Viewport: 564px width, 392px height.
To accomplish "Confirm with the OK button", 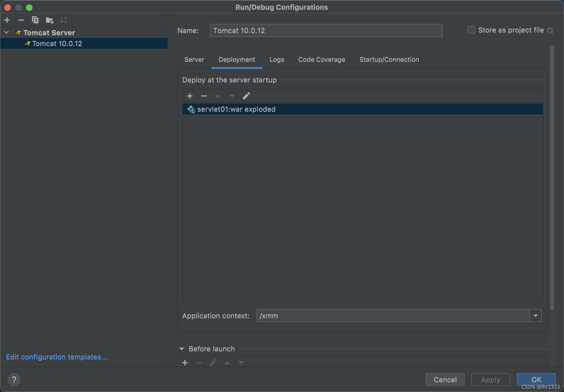I will [536, 380].
